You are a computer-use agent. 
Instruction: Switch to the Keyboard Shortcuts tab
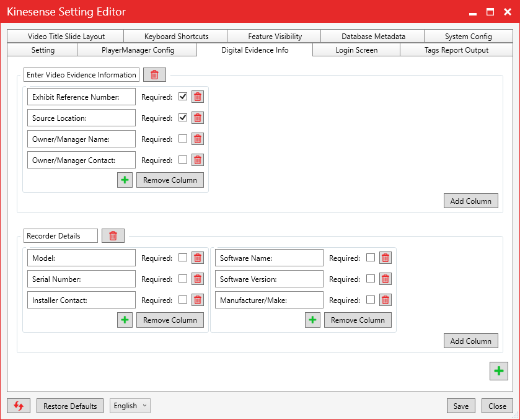click(x=176, y=37)
